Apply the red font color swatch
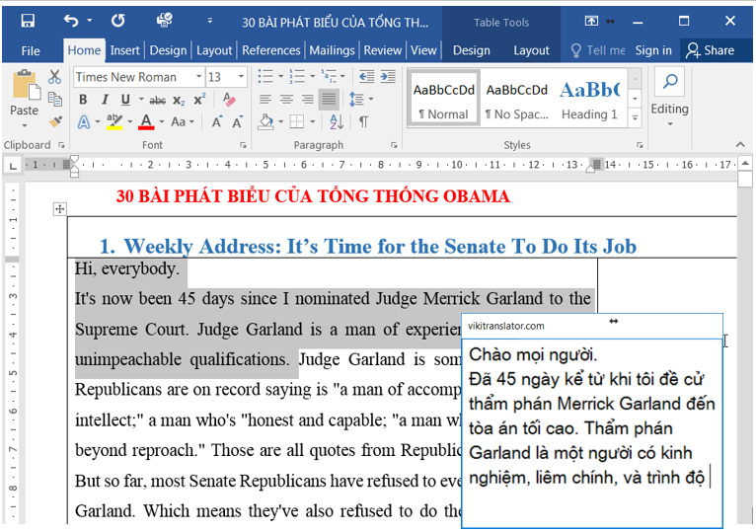756x532 pixels. 146,122
